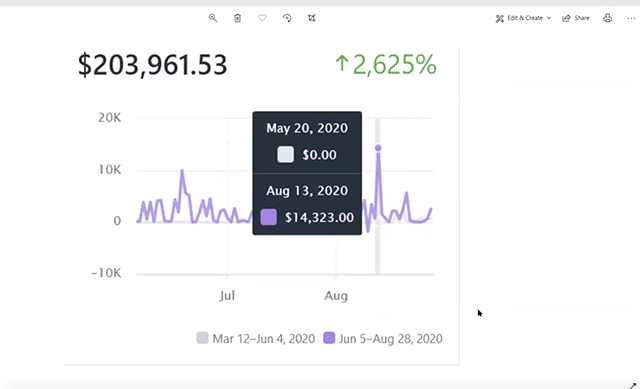Add to favorites with heart icon
Screen dimensions: 640x389
point(262,18)
